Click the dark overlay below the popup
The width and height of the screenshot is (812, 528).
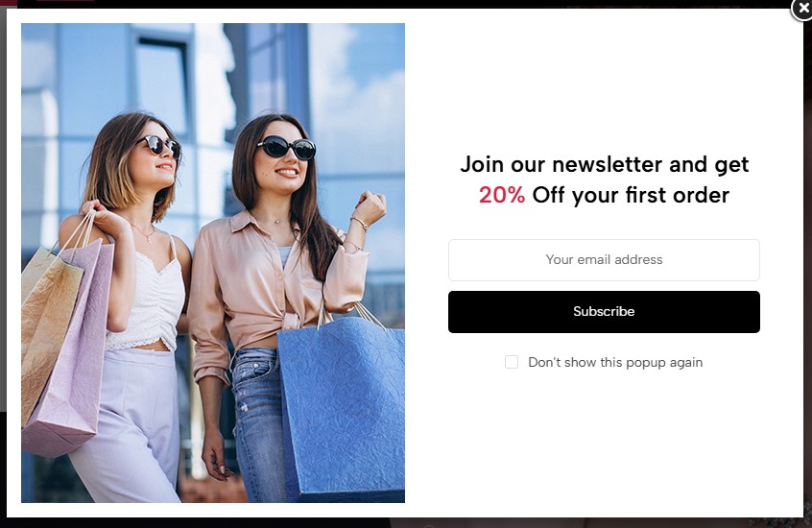coord(406,523)
